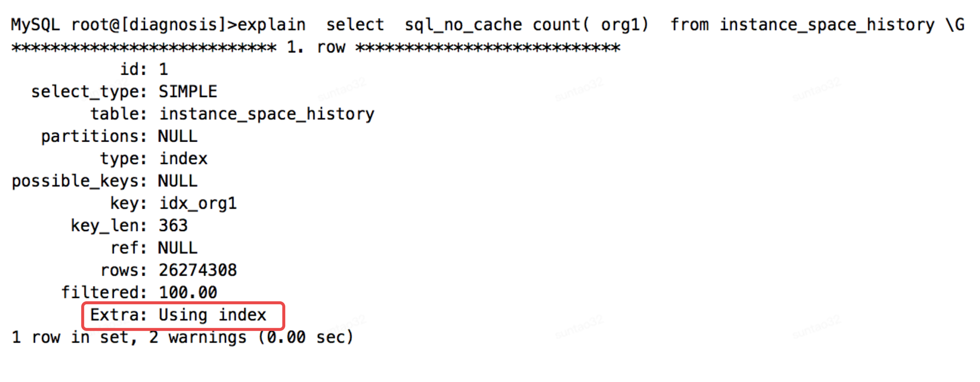Click instance_space_history in the from clause
The image size is (980, 382).
click(827, 24)
